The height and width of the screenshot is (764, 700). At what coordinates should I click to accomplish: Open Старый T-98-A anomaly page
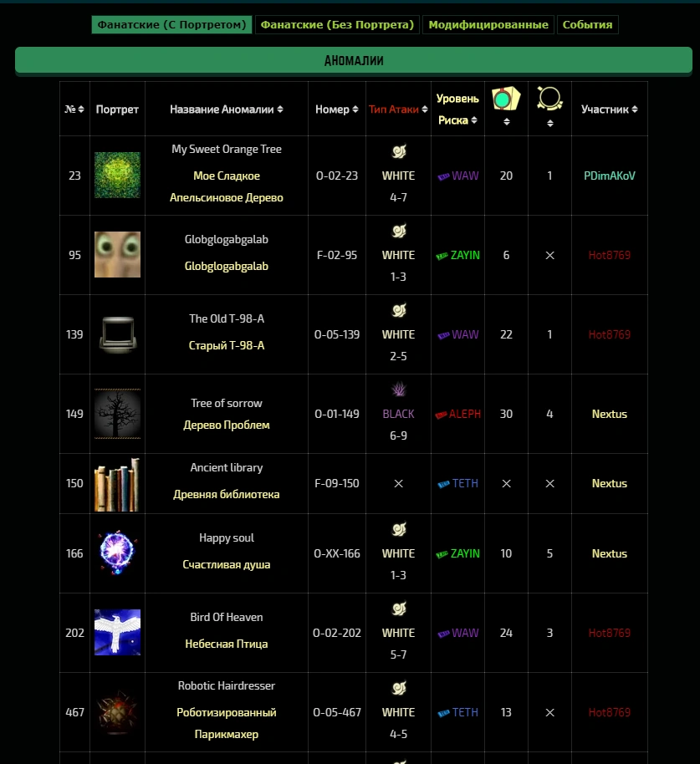click(x=226, y=345)
